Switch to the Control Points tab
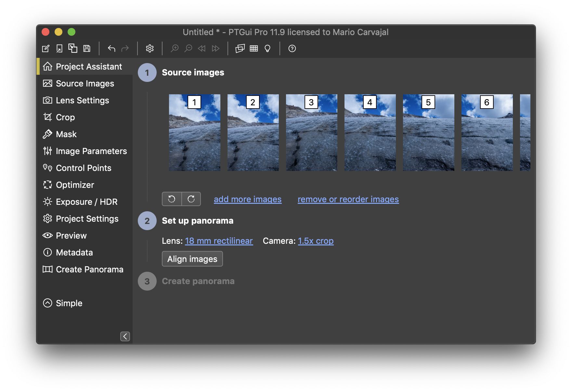Image resolution: width=572 pixels, height=392 pixels. click(x=85, y=168)
